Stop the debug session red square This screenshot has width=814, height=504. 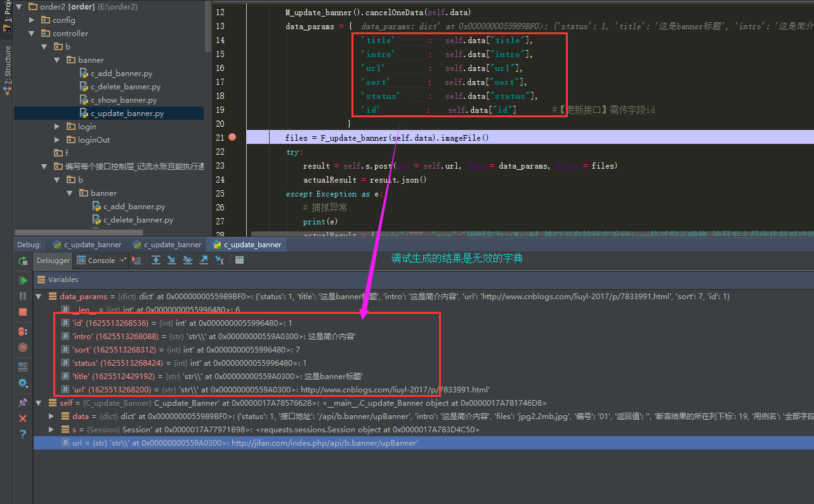(x=23, y=312)
